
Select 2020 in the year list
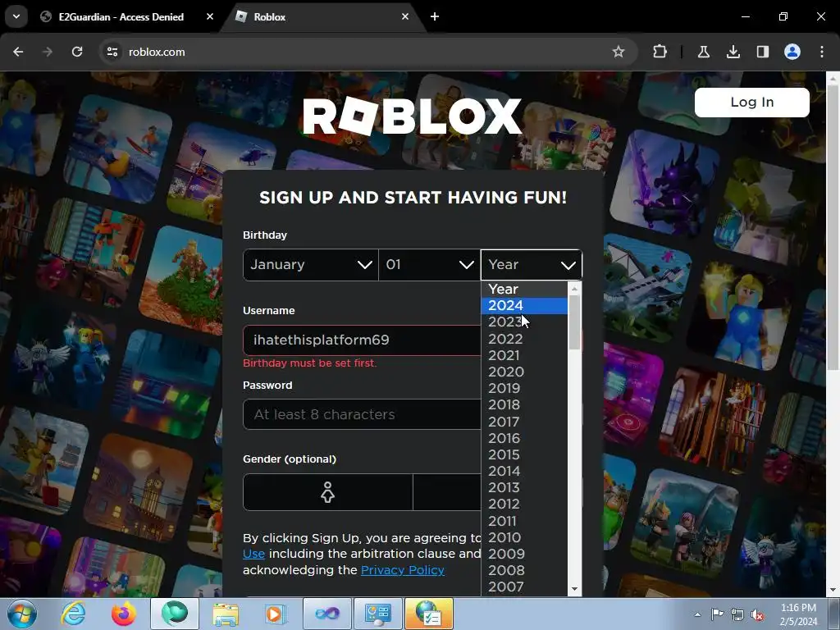click(524, 372)
